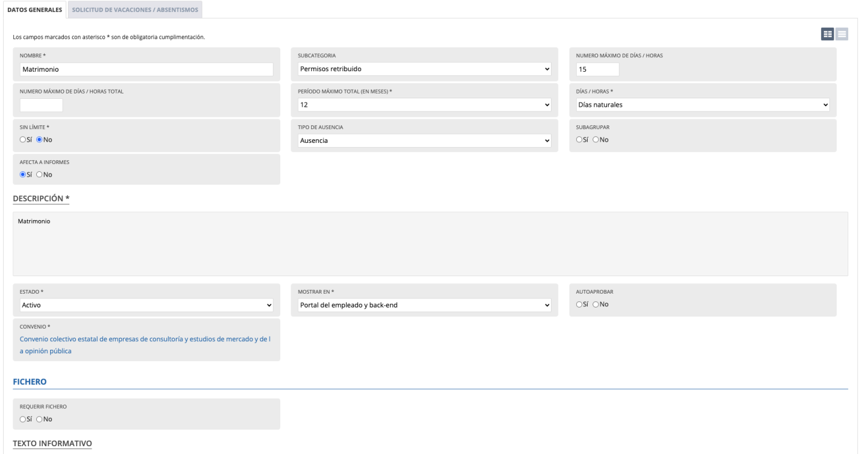Expand Período Máximo Total dropdown
The height and width of the screenshot is (454, 868).
click(x=425, y=105)
